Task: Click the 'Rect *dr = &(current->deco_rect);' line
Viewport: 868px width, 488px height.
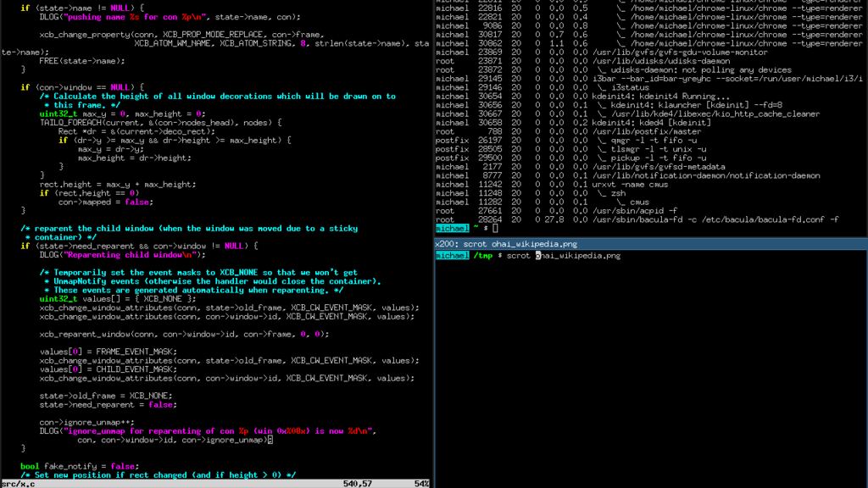Action: [x=136, y=131]
